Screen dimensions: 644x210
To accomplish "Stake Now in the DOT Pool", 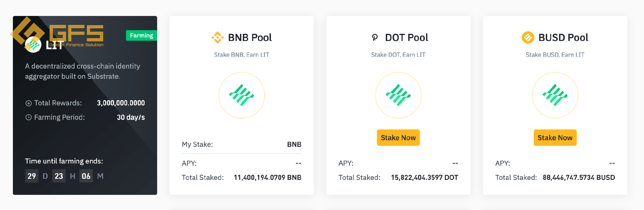I will (398, 138).
